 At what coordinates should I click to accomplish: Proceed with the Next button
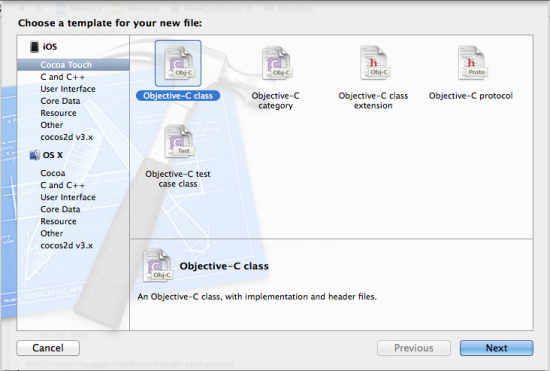[497, 348]
